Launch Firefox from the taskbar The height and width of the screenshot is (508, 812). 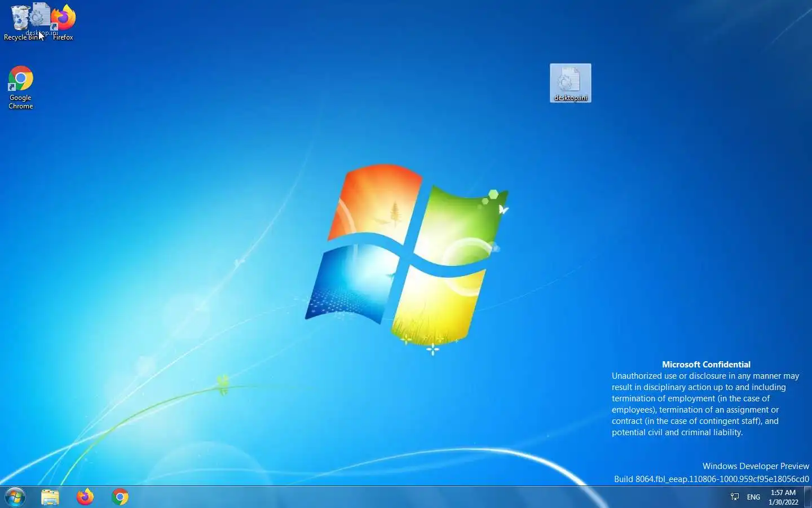[x=85, y=497]
